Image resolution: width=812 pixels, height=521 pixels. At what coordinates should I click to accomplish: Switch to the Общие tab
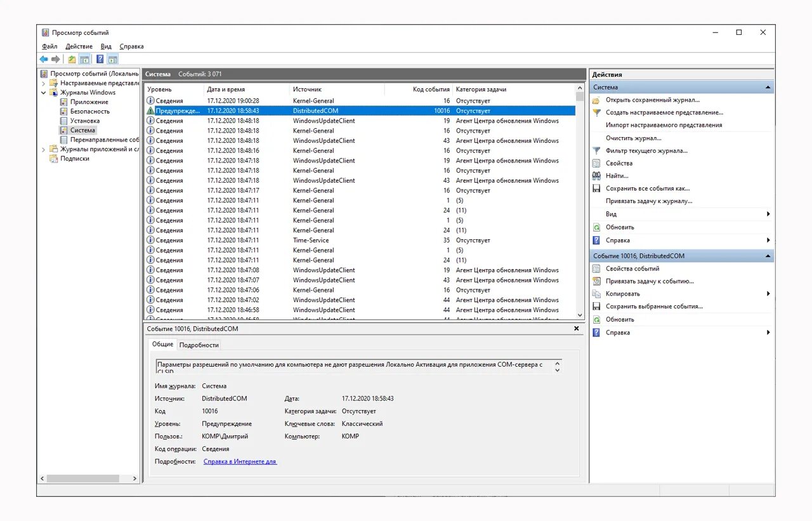click(162, 344)
